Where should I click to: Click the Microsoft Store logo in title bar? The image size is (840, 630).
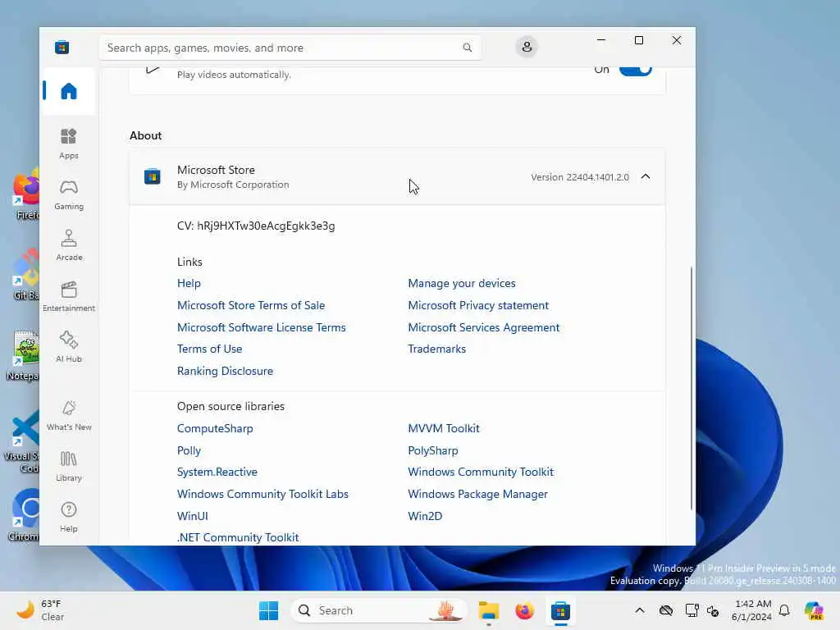[62, 47]
